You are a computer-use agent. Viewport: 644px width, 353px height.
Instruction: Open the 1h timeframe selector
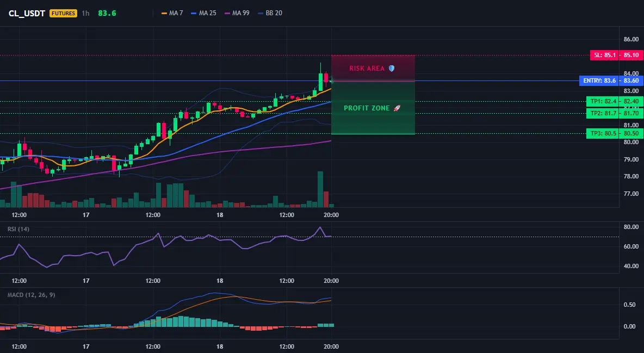coord(85,13)
